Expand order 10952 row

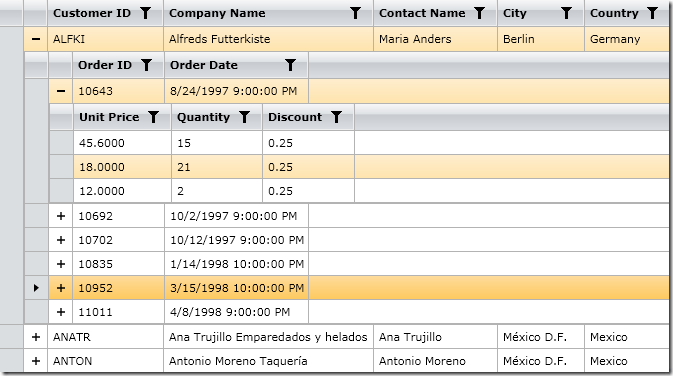tap(61, 288)
